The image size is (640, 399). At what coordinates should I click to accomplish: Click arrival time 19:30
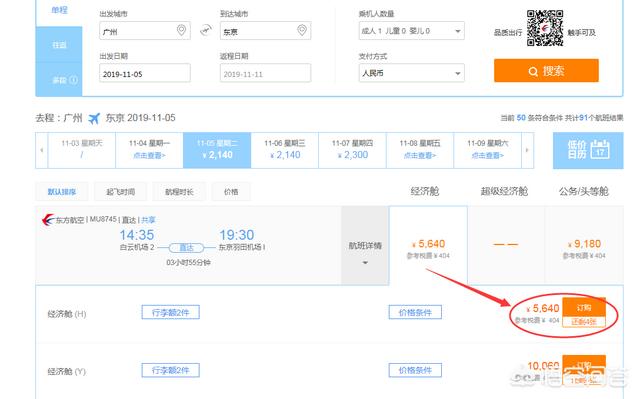pos(237,235)
